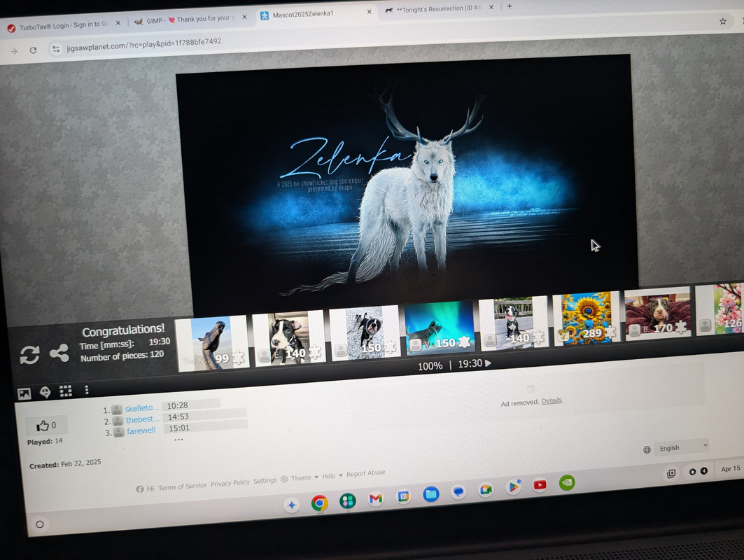The height and width of the screenshot is (560, 744).
Task: Go forward with the browser arrow button
Action: click(14, 51)
